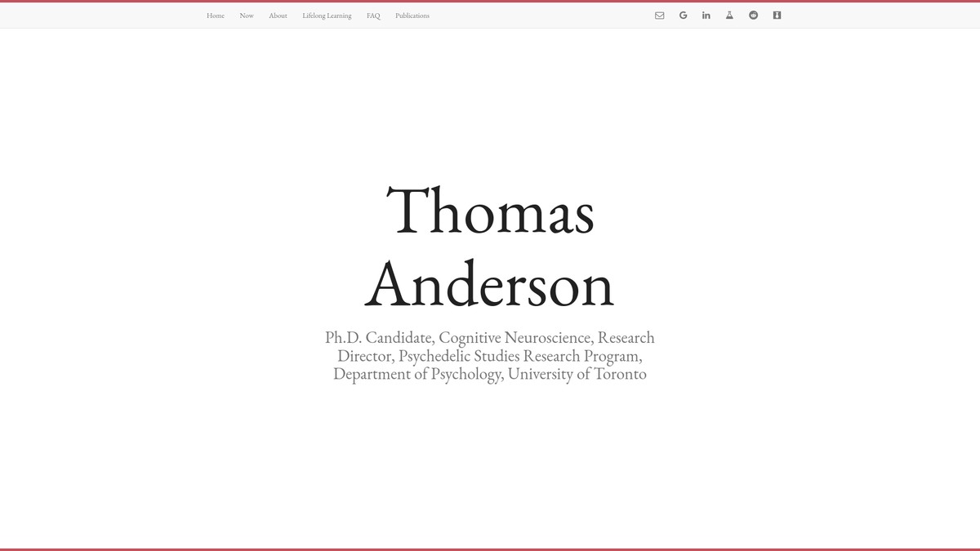Open the flask research icon
Screen dimensions: 980x551
[729, 16]
